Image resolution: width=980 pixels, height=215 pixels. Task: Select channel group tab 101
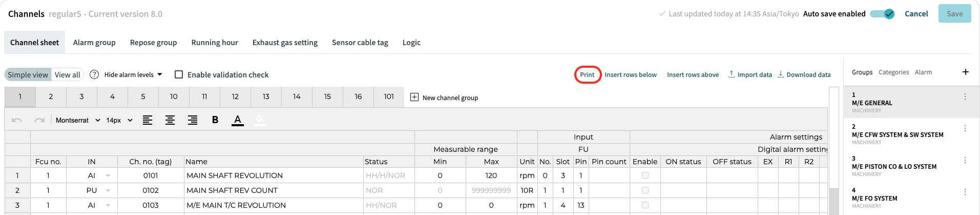[x=389, y=96]
